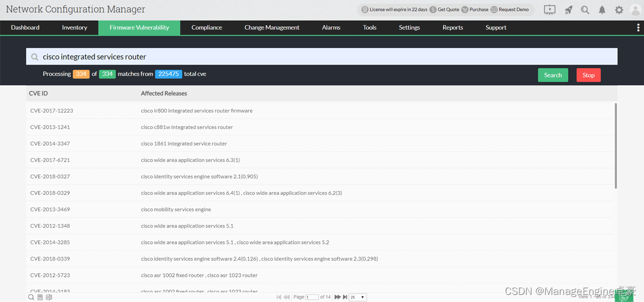Click the CVE ID column header

[x=39, y=93]
